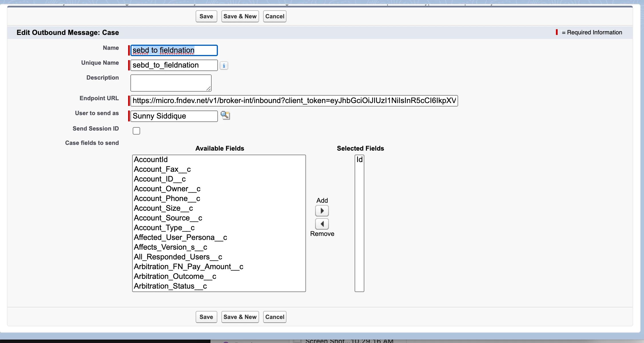Click the Remove left-arrow button

322,224
